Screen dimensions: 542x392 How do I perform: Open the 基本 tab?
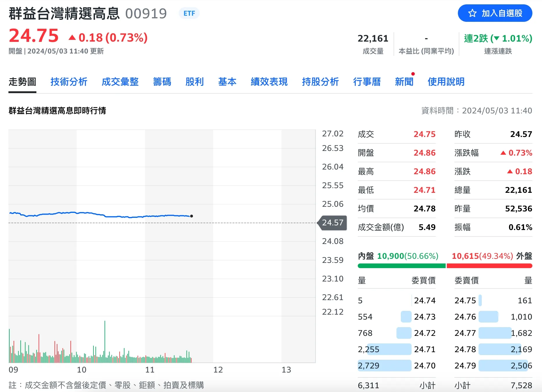tap(227, 82)
